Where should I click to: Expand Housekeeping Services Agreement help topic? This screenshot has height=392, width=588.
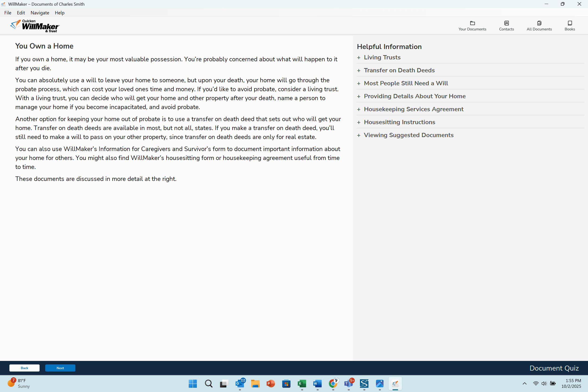coord(413,109)
